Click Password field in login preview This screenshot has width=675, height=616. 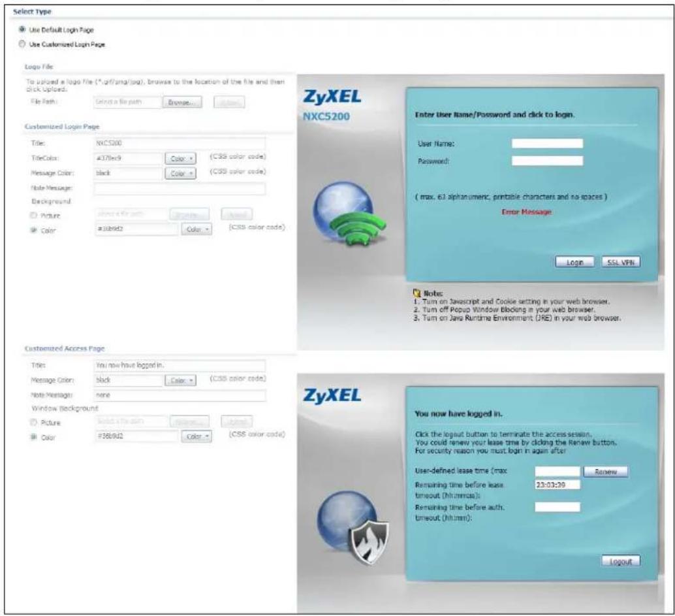547,161
